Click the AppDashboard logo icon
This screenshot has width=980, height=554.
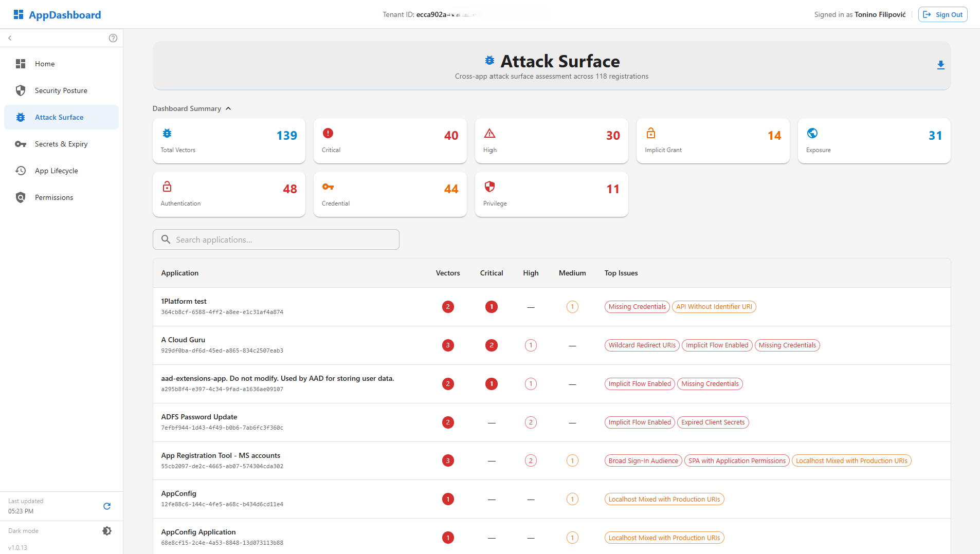[19, 14]
